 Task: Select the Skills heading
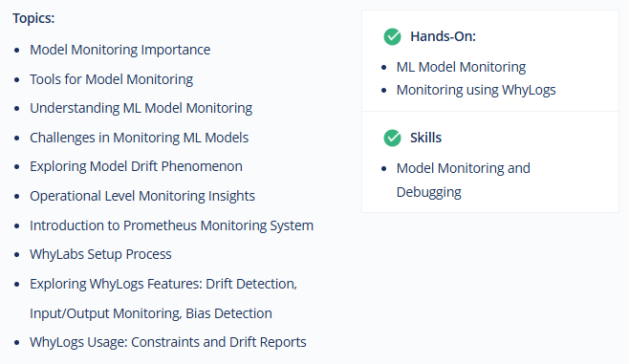425,138
